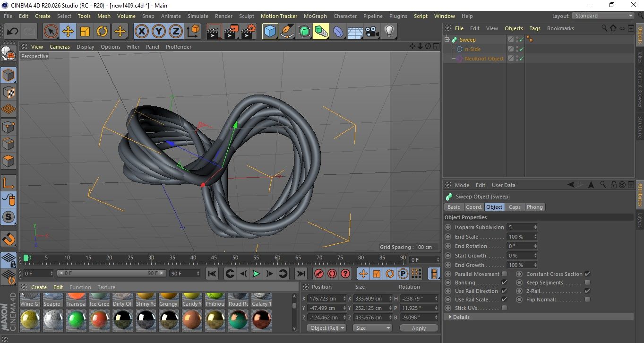Select the Move tool in top toolbar
Viewport: 644px width, 343px height.
pos(68,32)
